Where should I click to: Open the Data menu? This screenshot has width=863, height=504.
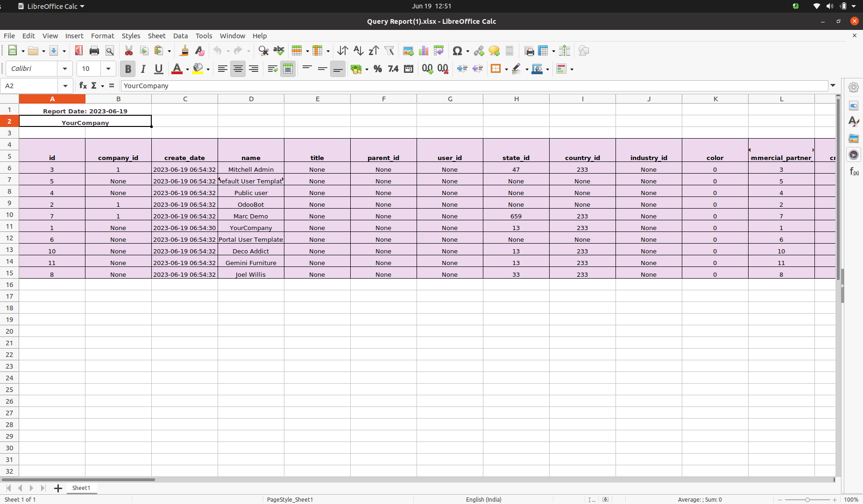(180, 36)
